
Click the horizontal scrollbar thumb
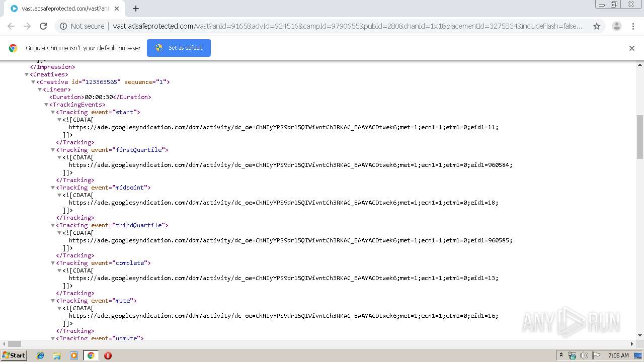[15, 344]
